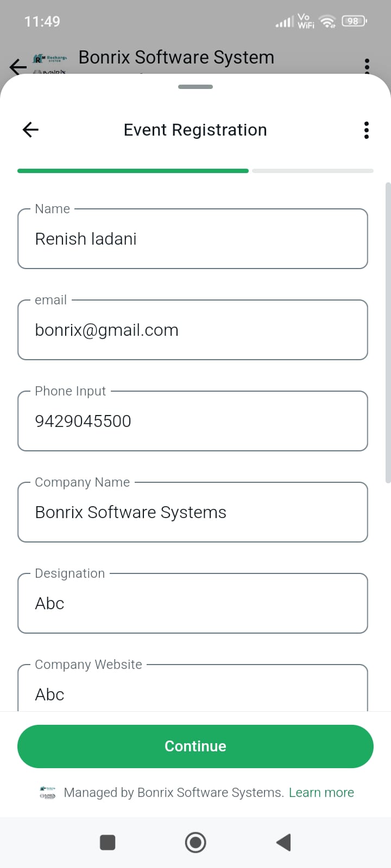Tap the Bonrix profile logo in header

pyautogui.click(x=50, y=63)
